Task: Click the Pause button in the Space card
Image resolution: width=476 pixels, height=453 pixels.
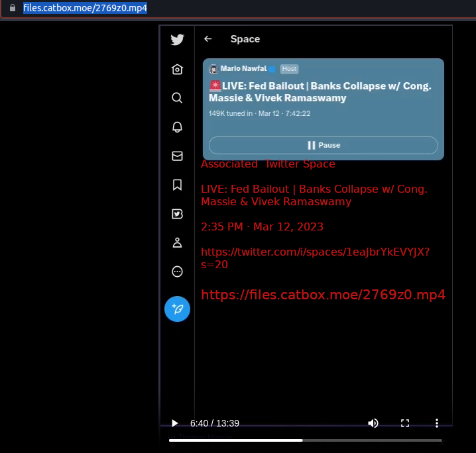Action: pos(324,145)
